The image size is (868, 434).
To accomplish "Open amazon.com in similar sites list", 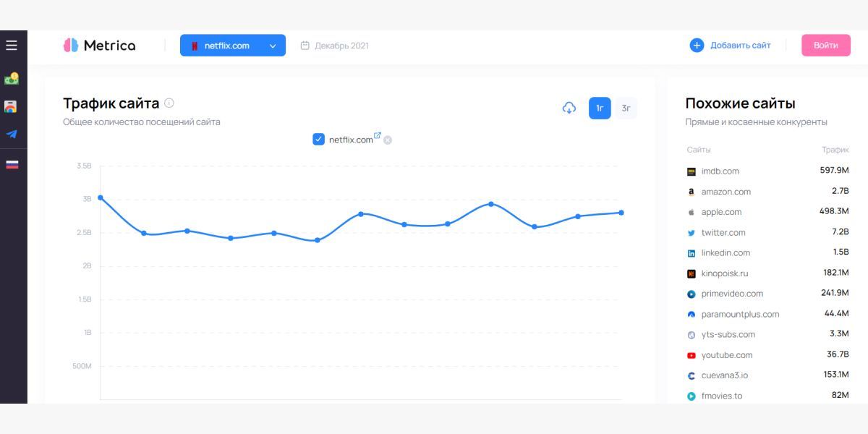I will 726,192.
